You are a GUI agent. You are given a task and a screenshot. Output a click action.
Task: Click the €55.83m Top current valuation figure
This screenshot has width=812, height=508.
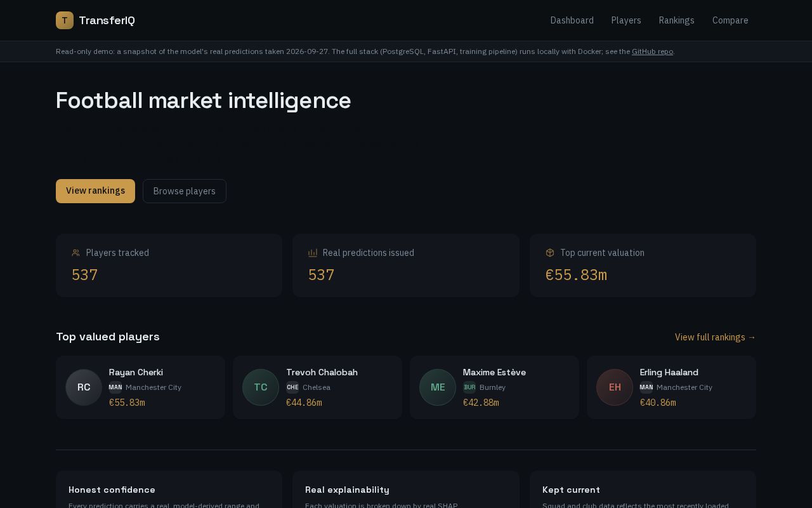576,275
